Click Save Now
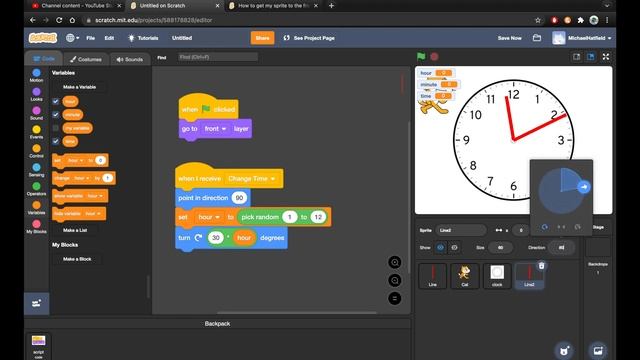The image size is (640, 360). (509, 38)
